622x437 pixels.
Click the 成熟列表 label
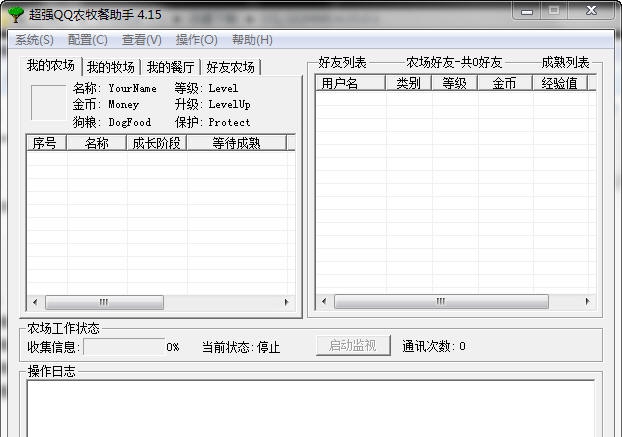(x=566, y=62)
